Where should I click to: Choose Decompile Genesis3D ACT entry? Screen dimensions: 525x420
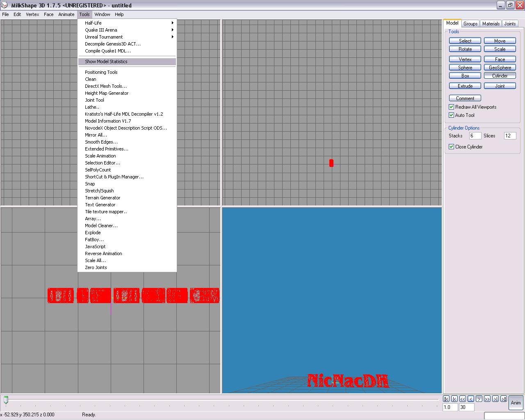127,44
